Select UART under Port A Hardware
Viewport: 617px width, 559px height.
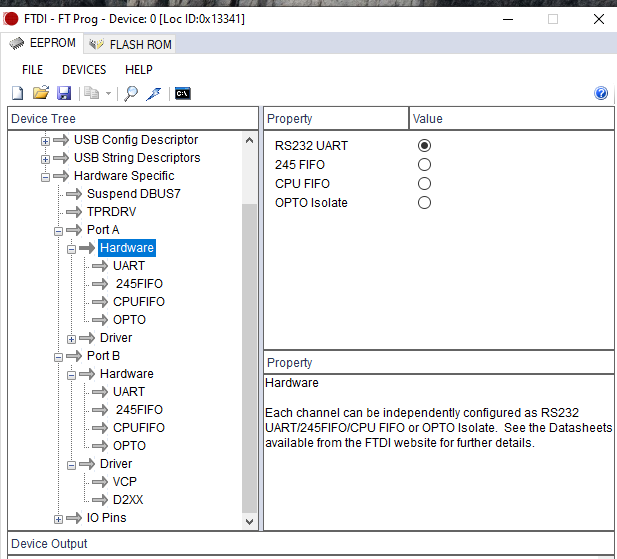tap(129, 266)
